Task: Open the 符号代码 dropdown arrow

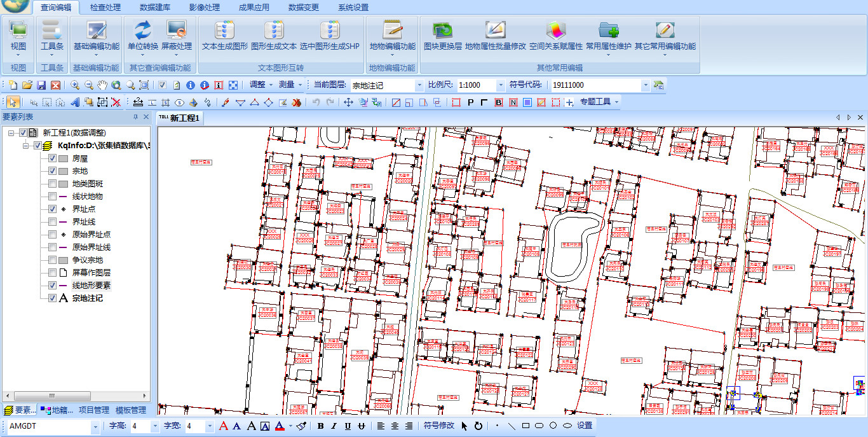Action: point(646,85)
